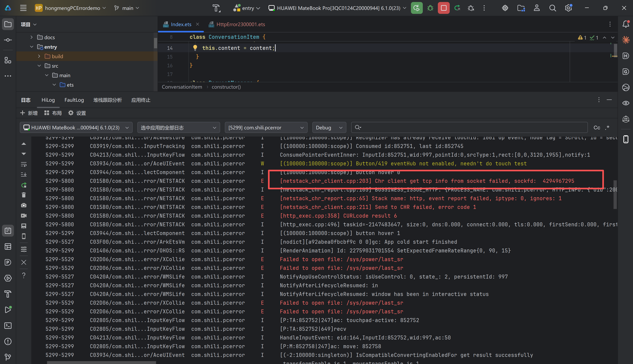The image size is (633, 364).
Task: Select the FaultLog tab
Action: tap(74, 100)
